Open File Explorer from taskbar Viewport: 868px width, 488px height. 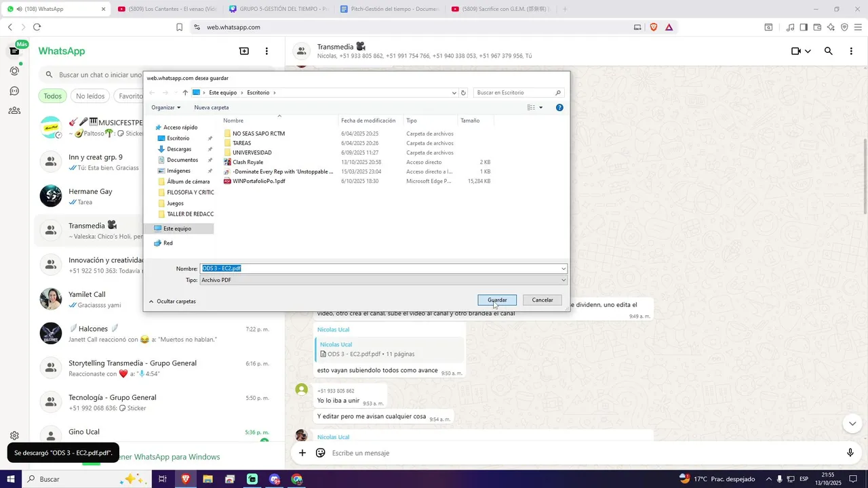(208, 479)
